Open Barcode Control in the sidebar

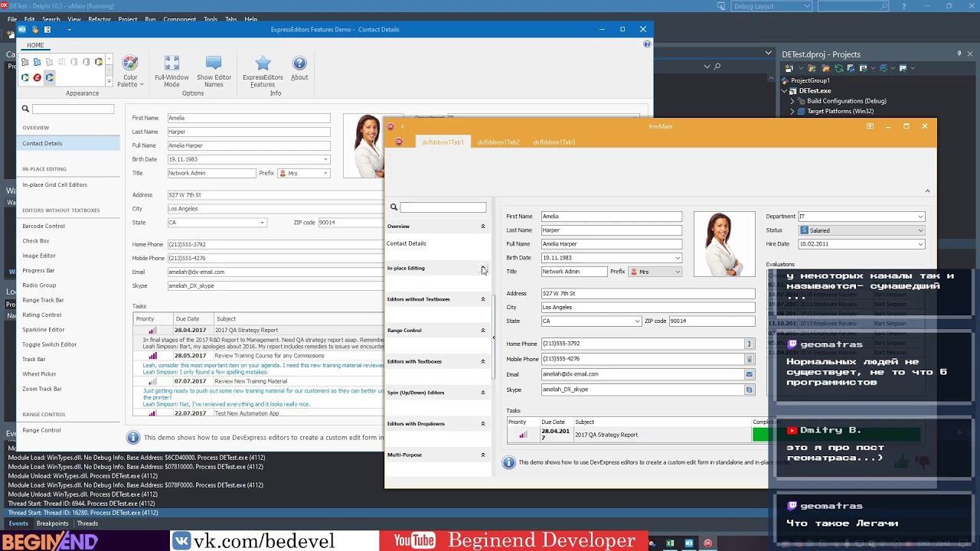click(44, 226)
